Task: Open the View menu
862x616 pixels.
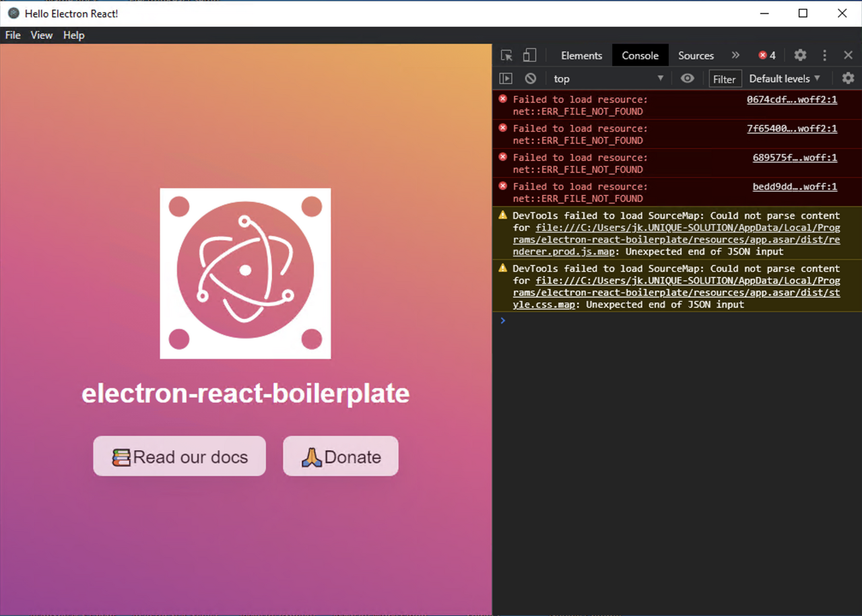Action: point(41,35)
